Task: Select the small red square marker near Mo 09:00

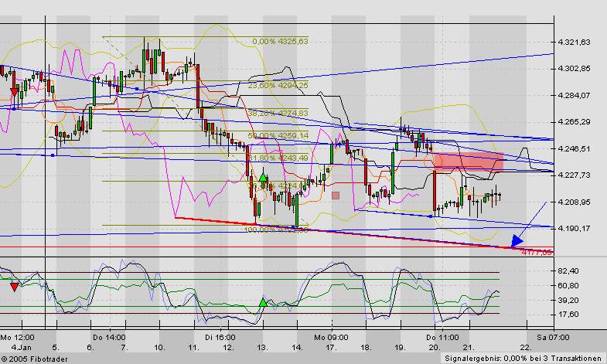Action: coord(336,196)
